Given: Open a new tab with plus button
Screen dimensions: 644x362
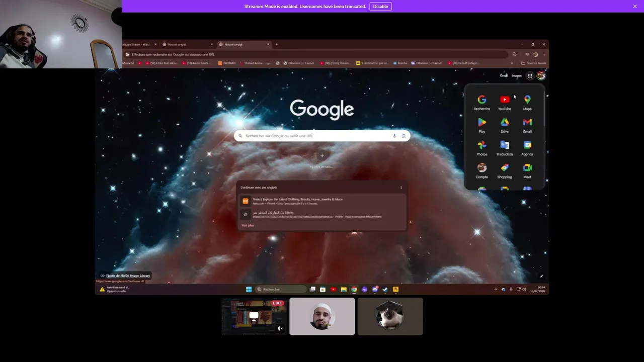Looking at the screenshot, I should [276, 44].
